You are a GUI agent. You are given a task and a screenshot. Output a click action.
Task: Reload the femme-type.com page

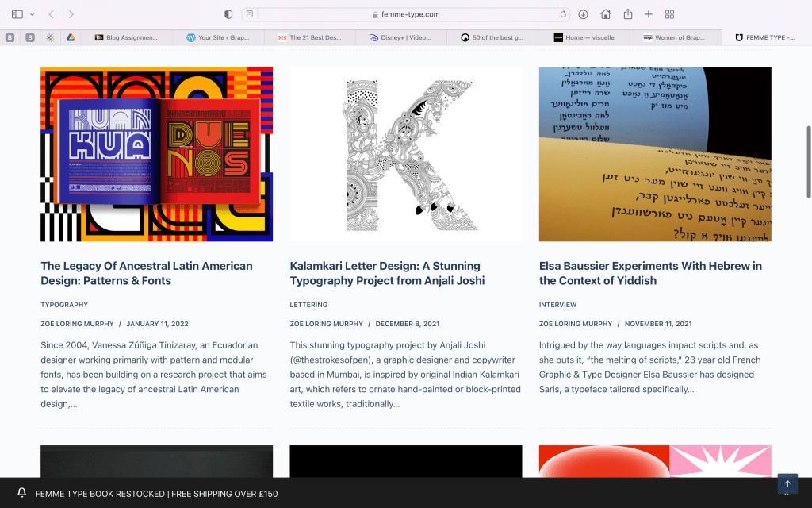pos(564,14)
